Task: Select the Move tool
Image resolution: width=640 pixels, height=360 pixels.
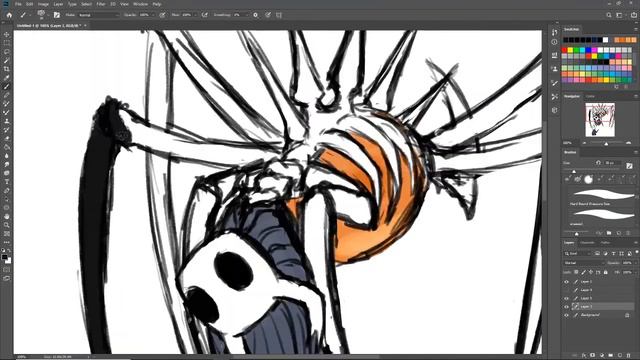Action: 7,34
